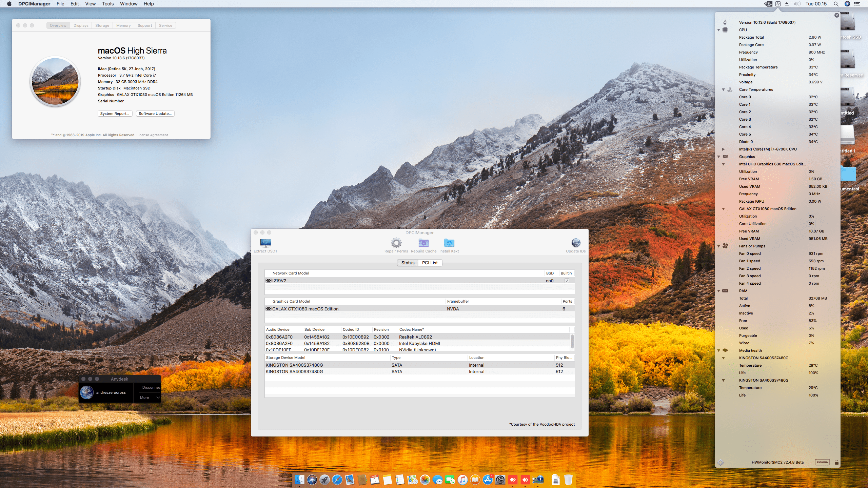Open Calendar from the Dock
868x488 pixels.
click(375, 480)
